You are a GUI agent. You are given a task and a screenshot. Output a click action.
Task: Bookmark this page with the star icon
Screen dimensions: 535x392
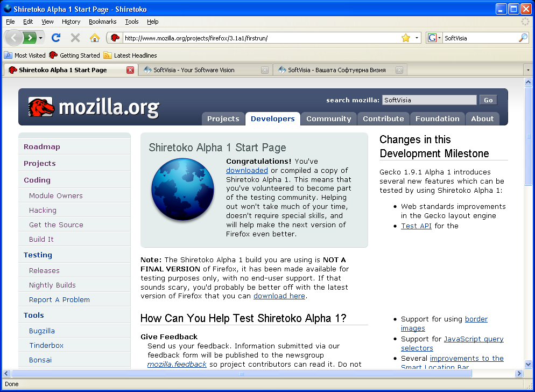406,38
